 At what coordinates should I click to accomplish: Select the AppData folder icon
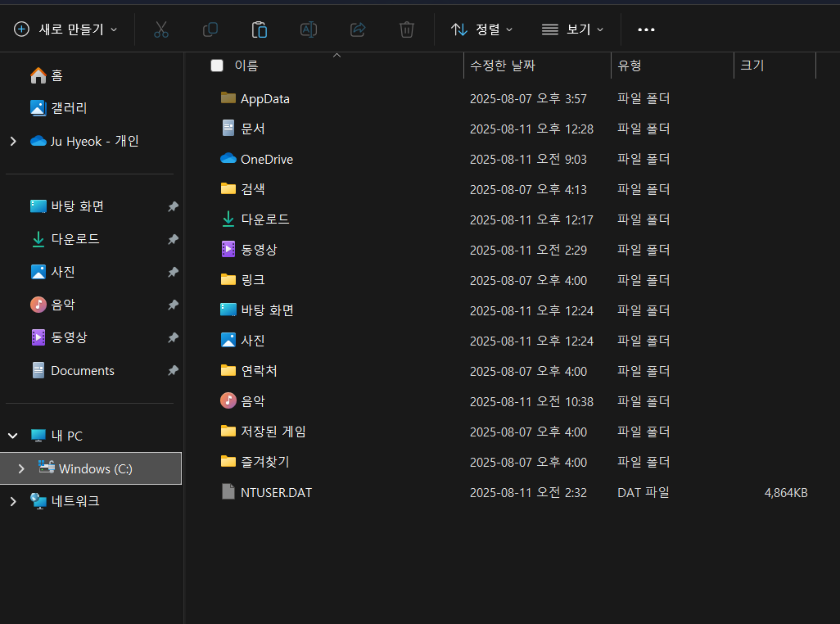point(228,97)
